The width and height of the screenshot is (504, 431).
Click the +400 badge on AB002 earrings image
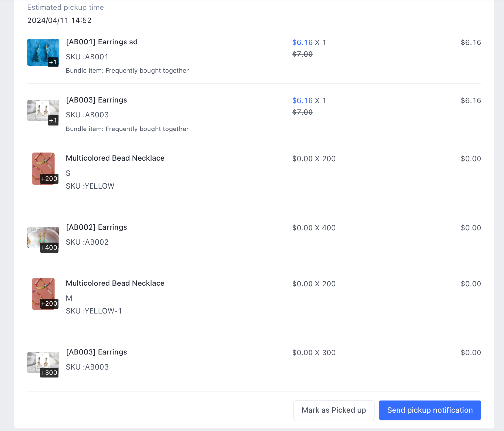tap(49, 248)
